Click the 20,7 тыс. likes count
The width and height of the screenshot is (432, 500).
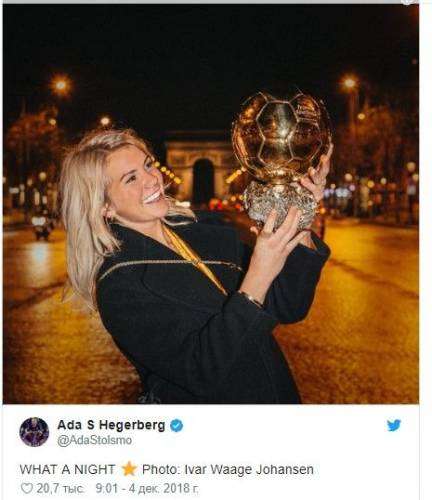click(x=60, y=489)
